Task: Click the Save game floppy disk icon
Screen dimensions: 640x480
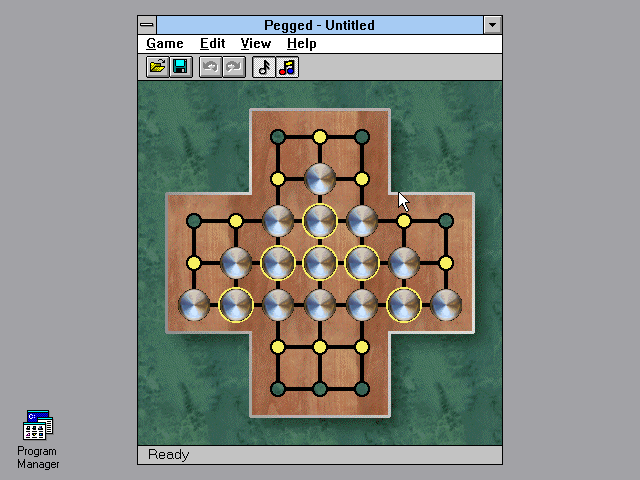Action: coord(180,67)
